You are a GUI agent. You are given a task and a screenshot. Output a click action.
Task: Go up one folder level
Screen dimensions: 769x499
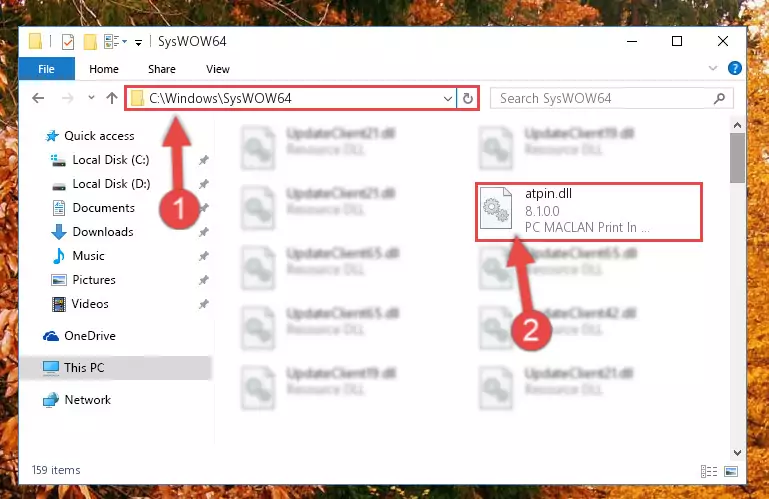pos(112,98)
